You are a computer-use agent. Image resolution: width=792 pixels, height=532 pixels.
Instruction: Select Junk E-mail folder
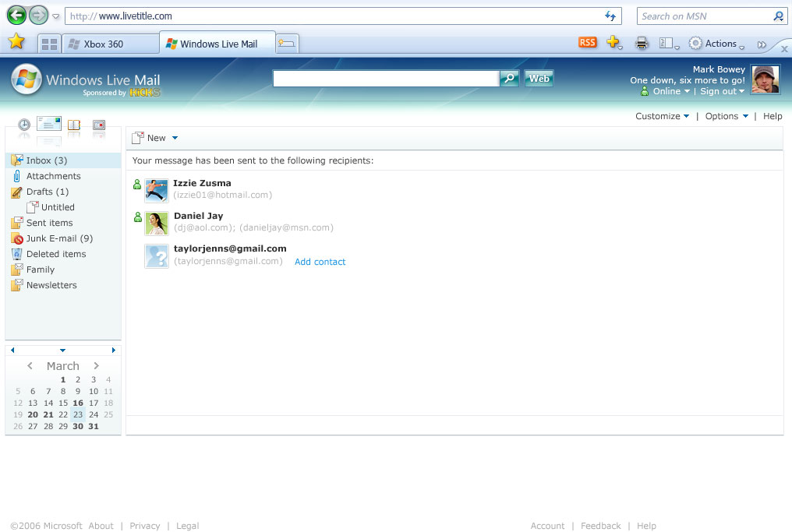(x=59, y=238)
